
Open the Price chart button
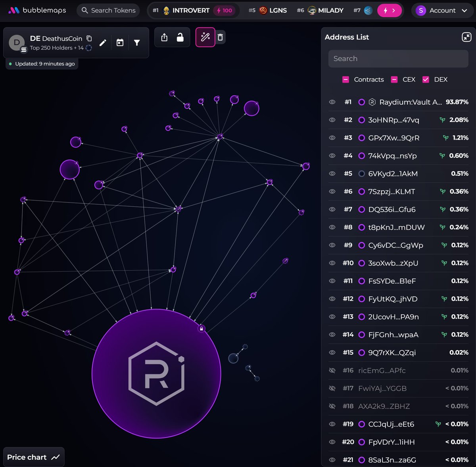(x=33, y=457)
